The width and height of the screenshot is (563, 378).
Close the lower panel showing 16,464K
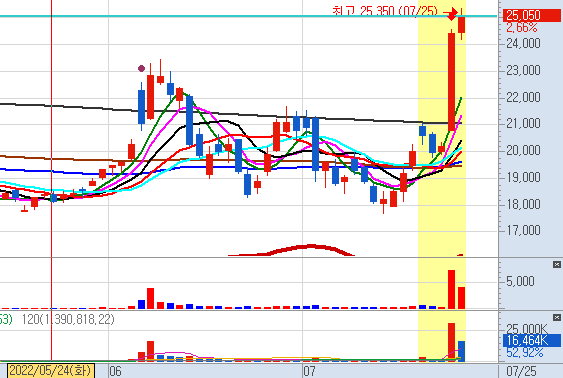(x=557, y=317)
